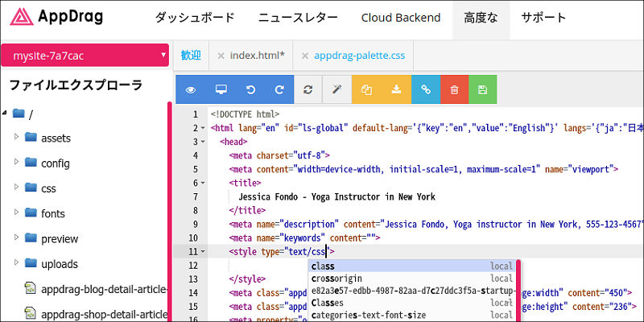Click the autocomplete popup pink scrollbar

click(x=518, y=291)
